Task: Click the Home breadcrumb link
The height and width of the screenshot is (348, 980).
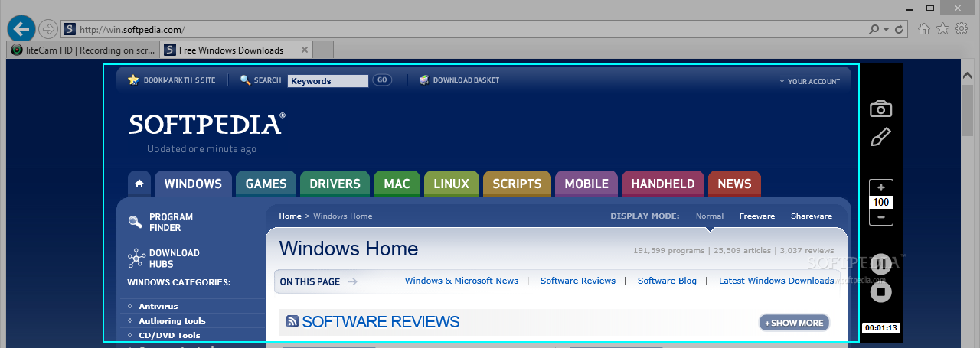Action: click(x=290, y=216)
